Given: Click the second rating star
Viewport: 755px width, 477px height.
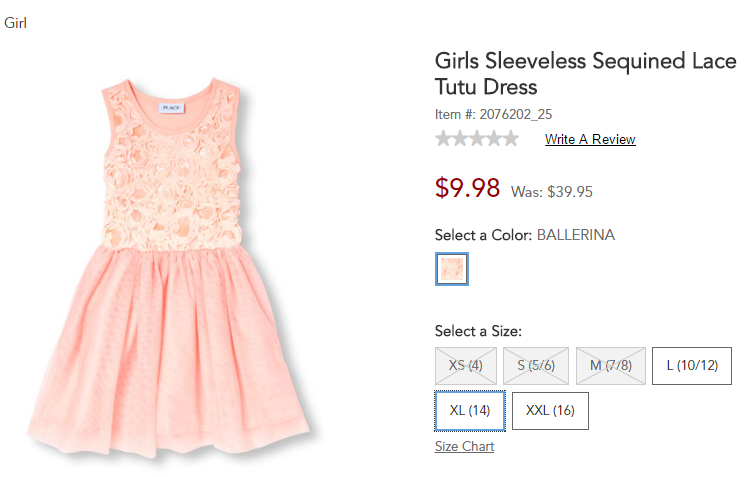Looking at the screenshot, I should pos(461,139).
